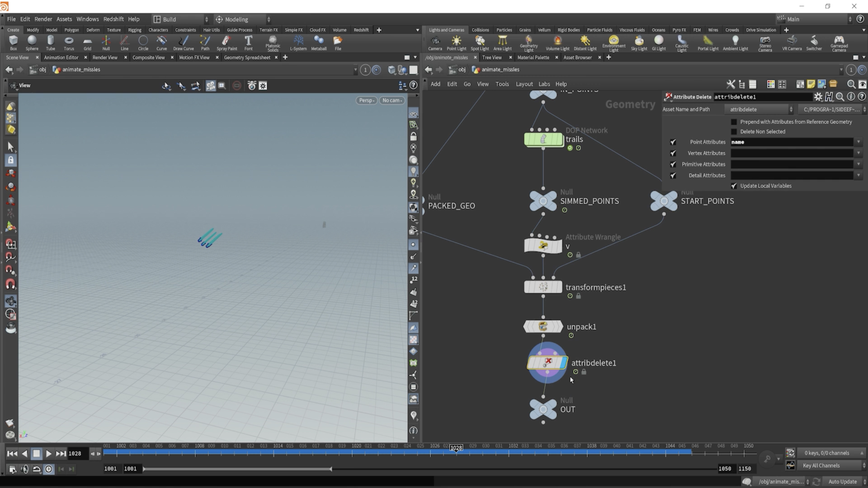Click the Auto Update button
Screen dimensions: 868x488
tap(842, 482)
